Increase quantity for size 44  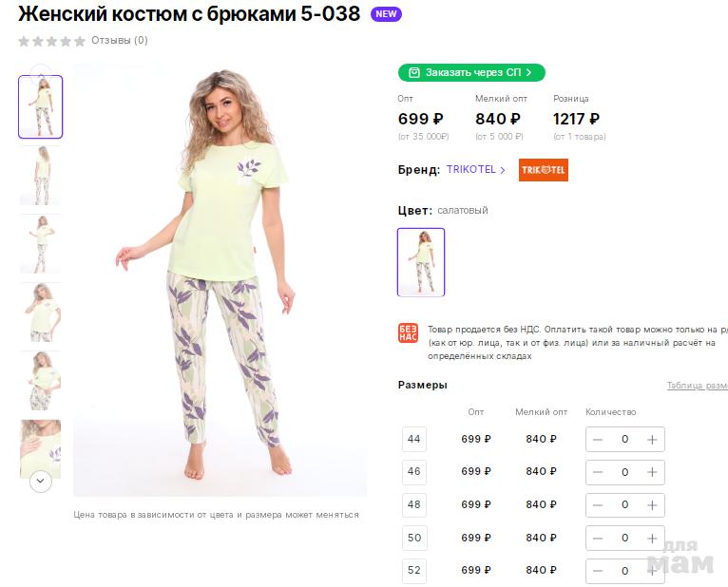[x=652, y=440]
